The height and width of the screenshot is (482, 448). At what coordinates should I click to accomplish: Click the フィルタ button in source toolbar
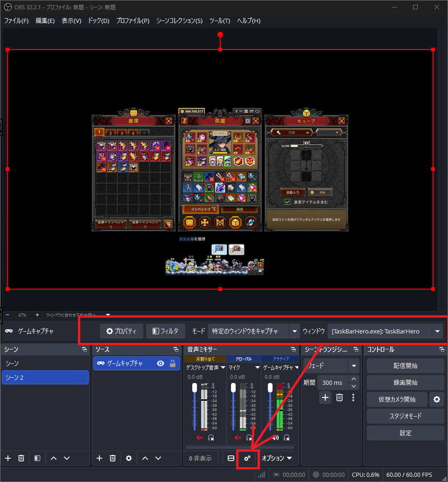point(166,331)
